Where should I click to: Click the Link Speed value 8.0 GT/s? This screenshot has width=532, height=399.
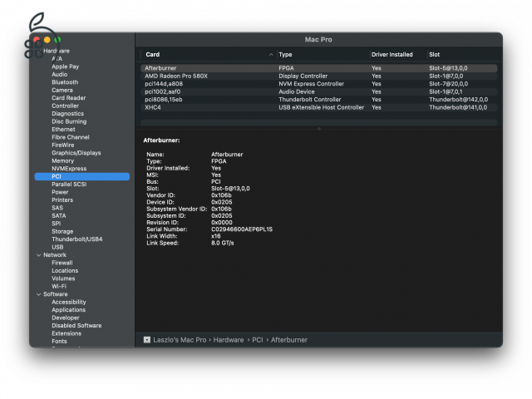coord(222,243)
